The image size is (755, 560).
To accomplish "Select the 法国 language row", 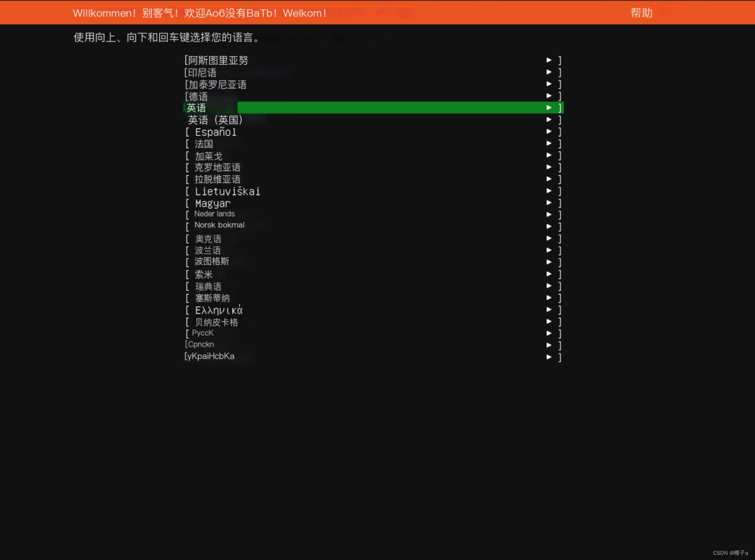I will (373, 144).
